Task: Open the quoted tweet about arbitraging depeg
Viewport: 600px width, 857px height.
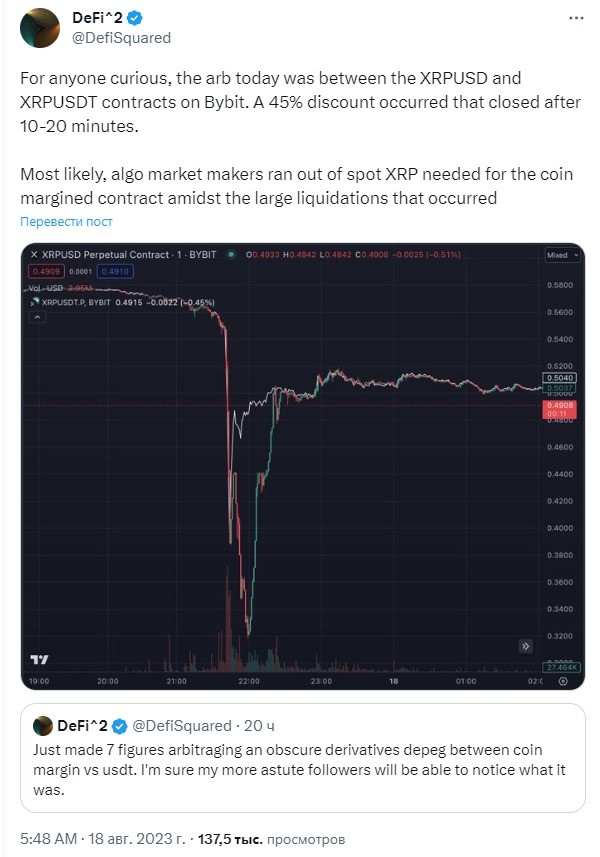Action: [x=303, y=758]
